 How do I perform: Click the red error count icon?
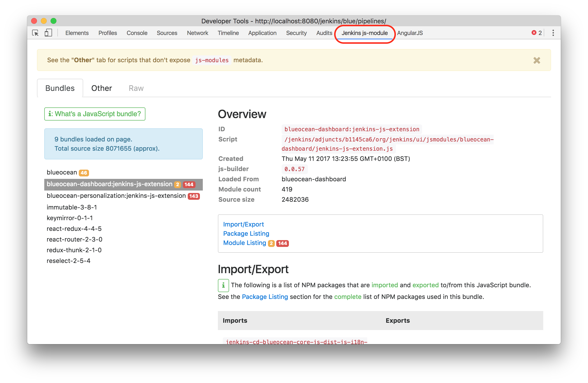coord(534,33)
